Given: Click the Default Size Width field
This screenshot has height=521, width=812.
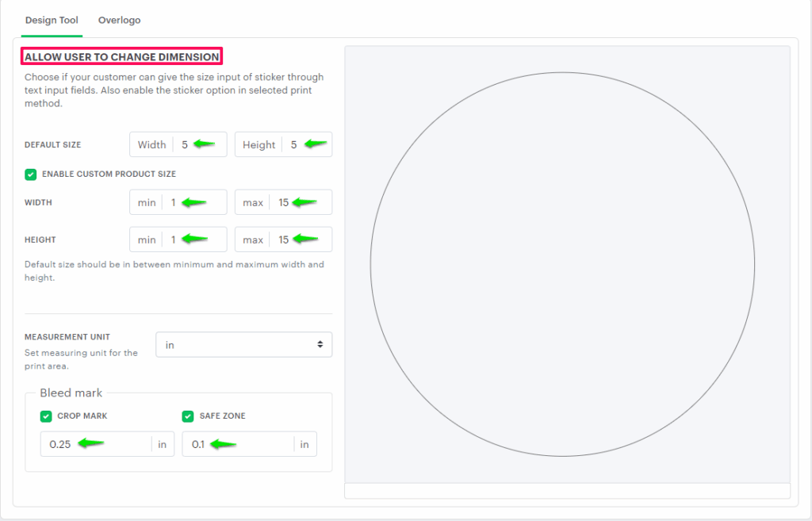Looking at the screenshot, I should coord(198,144).
